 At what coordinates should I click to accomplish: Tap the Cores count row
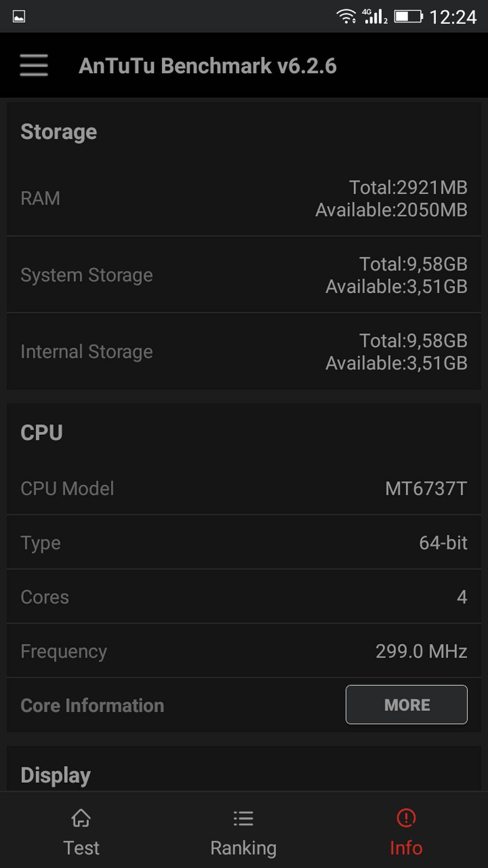tap(244, 597)
